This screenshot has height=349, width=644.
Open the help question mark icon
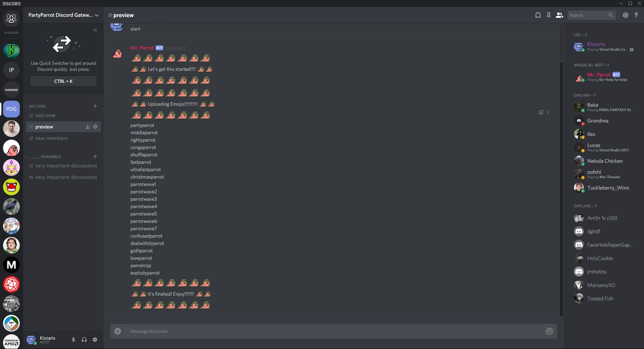tap(636, 15)
